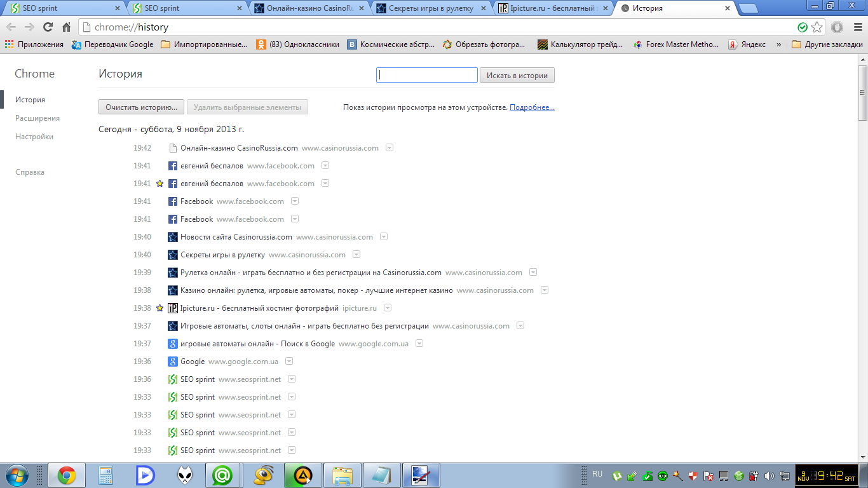The height and width of the screenshot is (488, 868).
Task: Select the Секреты игры в рулетку history entry
Action: pos(222,255)
